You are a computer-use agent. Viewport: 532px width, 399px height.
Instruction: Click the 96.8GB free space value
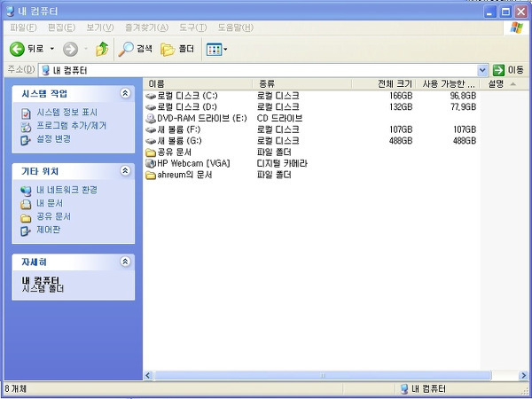click(x=463, y=96)
